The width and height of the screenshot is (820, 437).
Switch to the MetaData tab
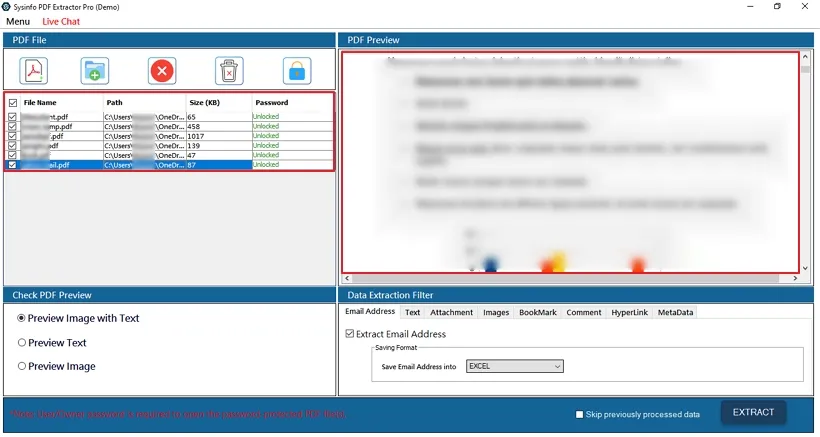tap(675, 313)
